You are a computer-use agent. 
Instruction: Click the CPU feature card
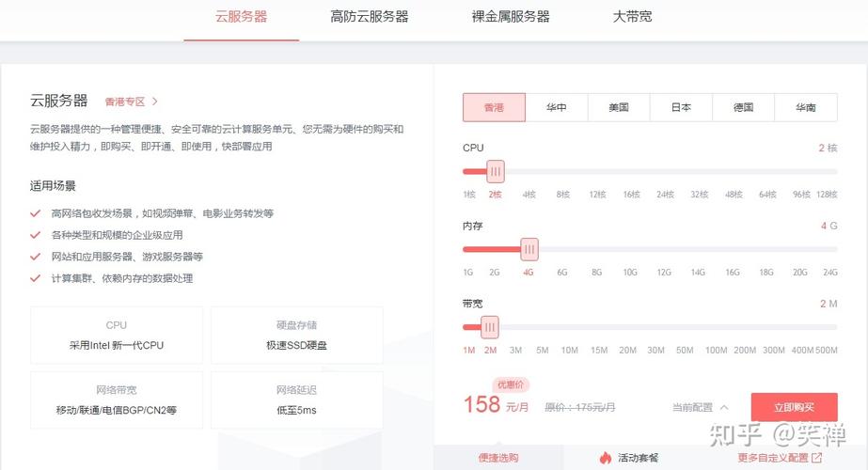pyautogui.click(x=117, y=335)
